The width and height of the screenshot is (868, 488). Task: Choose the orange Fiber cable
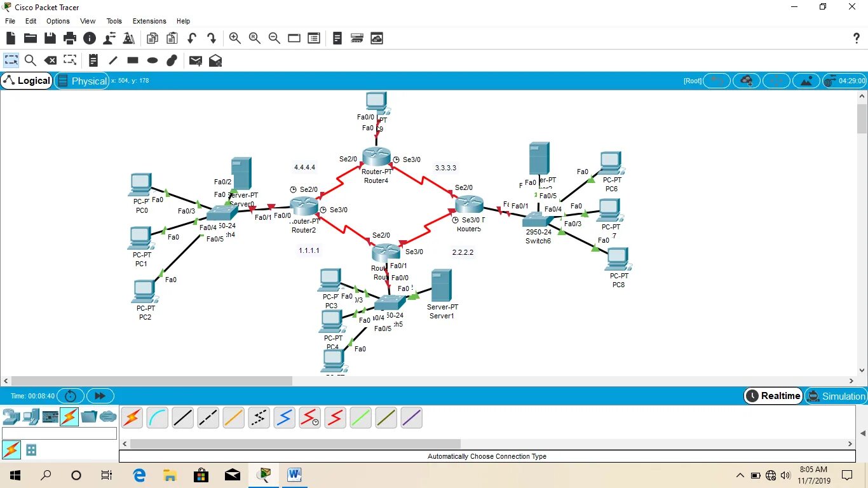(x=233, y=417)
